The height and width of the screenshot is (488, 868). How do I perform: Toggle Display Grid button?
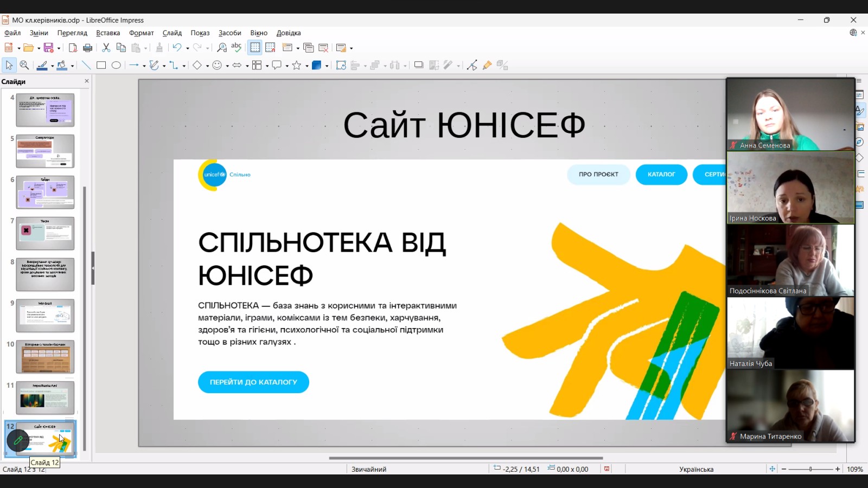click(255, 48)
